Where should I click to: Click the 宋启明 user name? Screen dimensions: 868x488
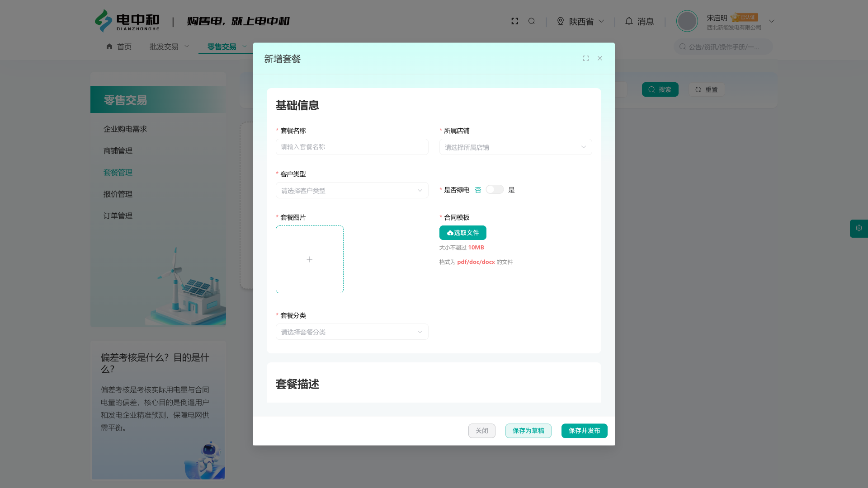pos(717,18)
